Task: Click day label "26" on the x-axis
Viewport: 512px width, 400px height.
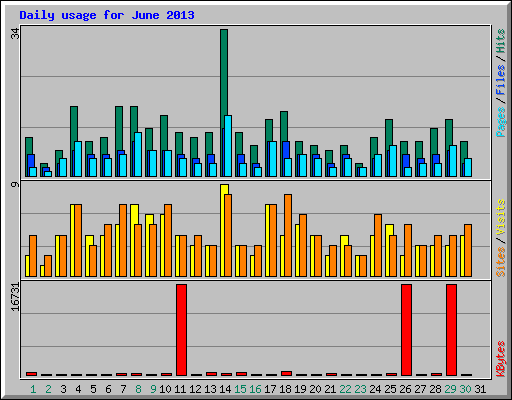Action: point(405,389)
